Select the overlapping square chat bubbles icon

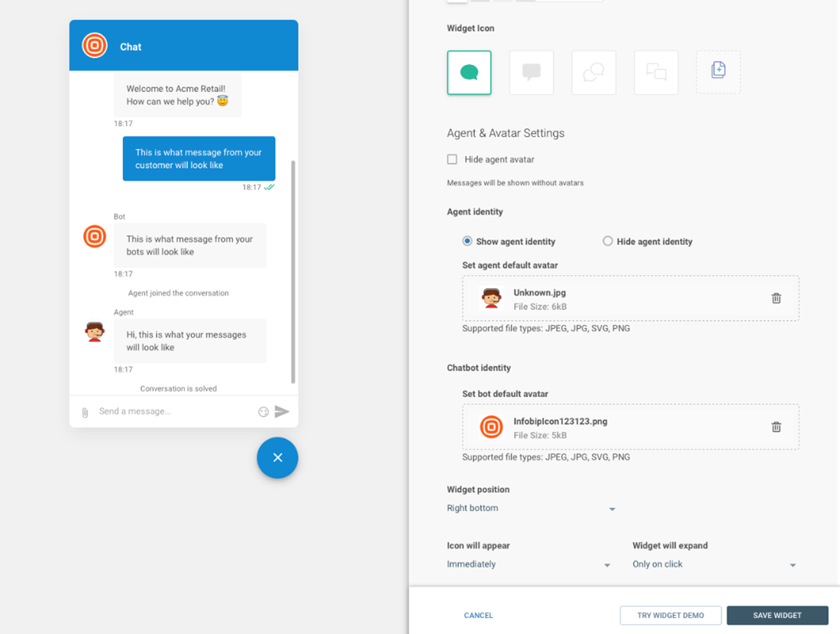[x=656, y=73]
